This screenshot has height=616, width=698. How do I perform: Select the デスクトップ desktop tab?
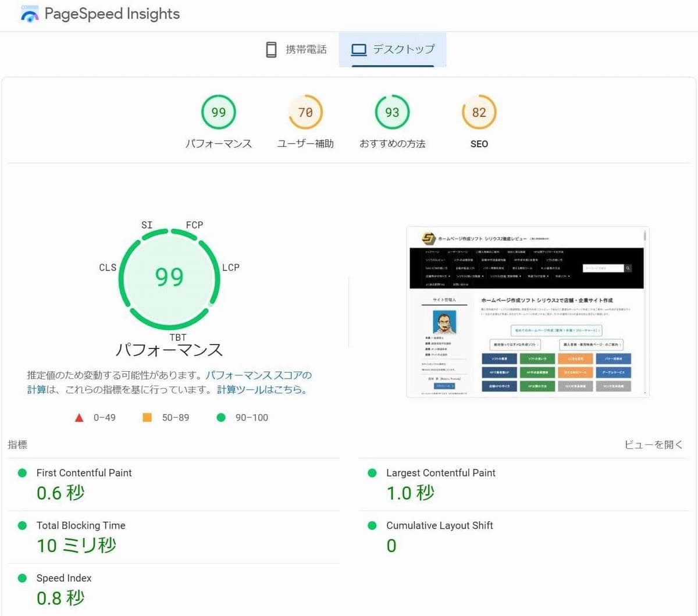pyautogui.click(x=393, y=49)
